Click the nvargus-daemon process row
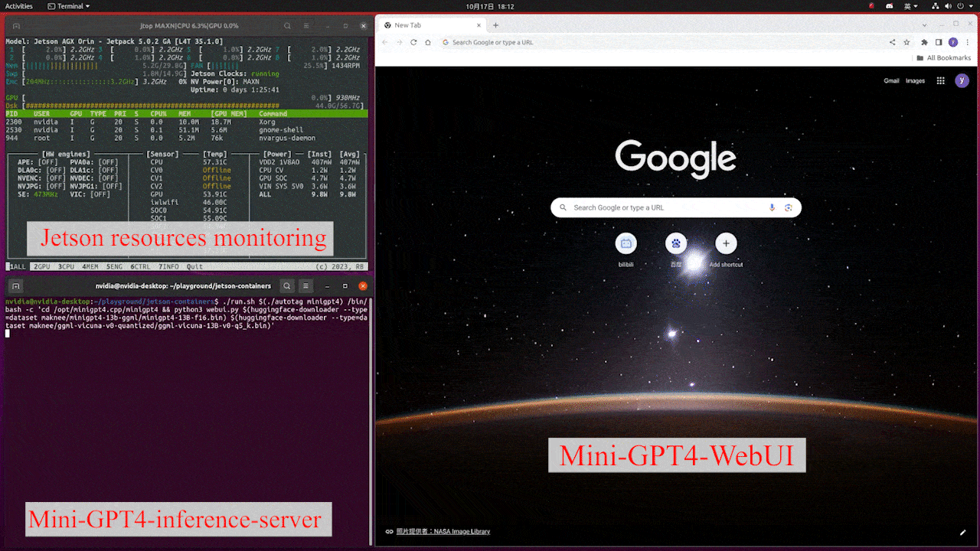 pyautogui.click(x=186, y=139)
